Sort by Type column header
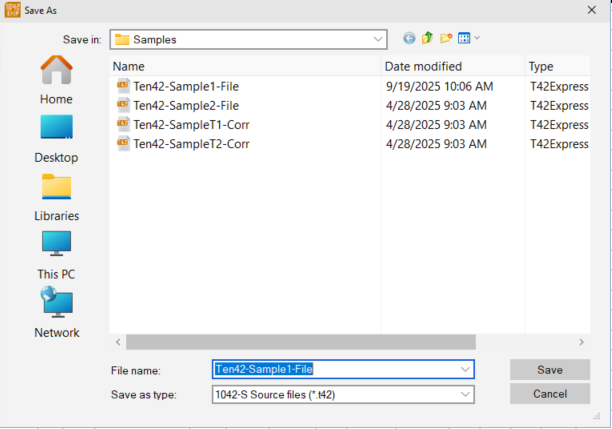This screenshot has height=429, width=612. click(558, 66)
